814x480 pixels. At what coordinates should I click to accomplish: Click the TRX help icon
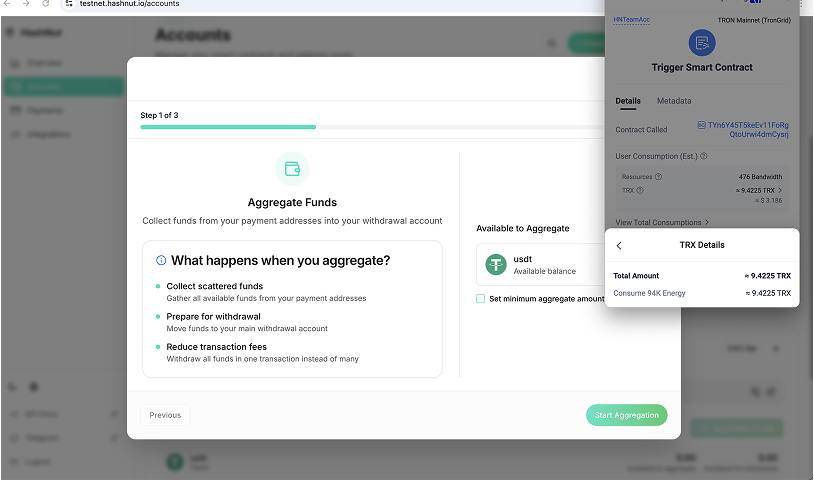[640, 190]
